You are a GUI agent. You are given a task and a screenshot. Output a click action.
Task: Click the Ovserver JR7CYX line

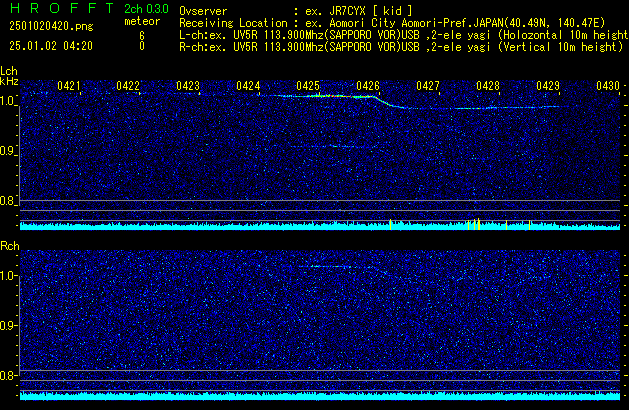coord(296,11)
